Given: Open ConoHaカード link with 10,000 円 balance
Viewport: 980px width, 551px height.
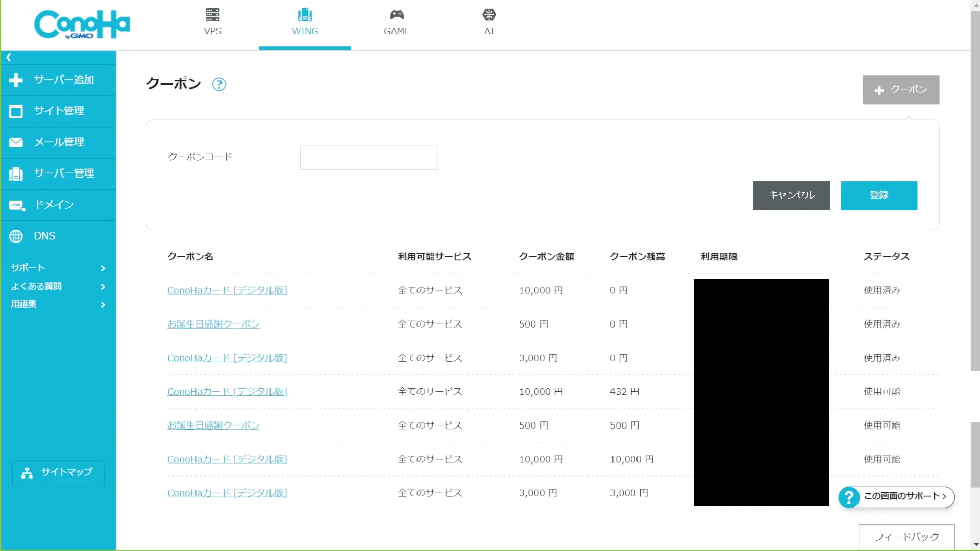Looking at the screenshot, I should coord(227,459).
